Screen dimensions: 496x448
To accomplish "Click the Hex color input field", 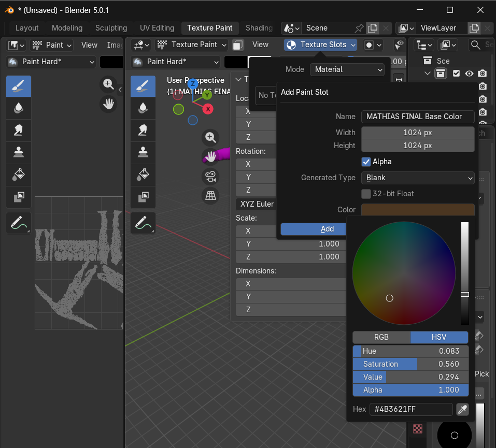I will tap(410, 409).
